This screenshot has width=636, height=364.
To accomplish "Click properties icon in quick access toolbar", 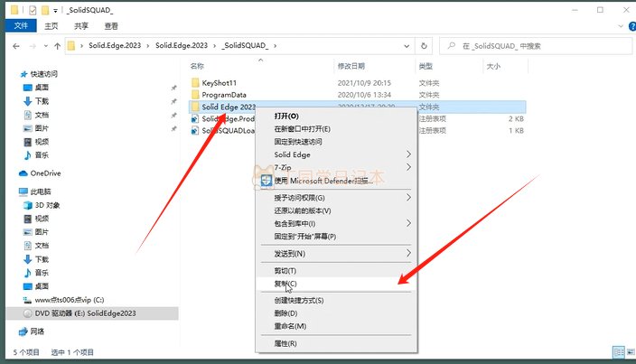I will [33, 10].
